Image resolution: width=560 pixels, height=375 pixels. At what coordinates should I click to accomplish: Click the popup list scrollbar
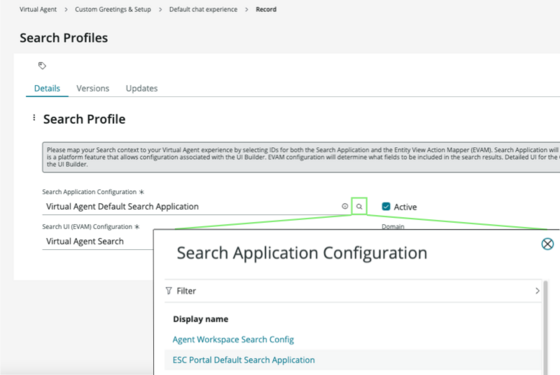545,327
